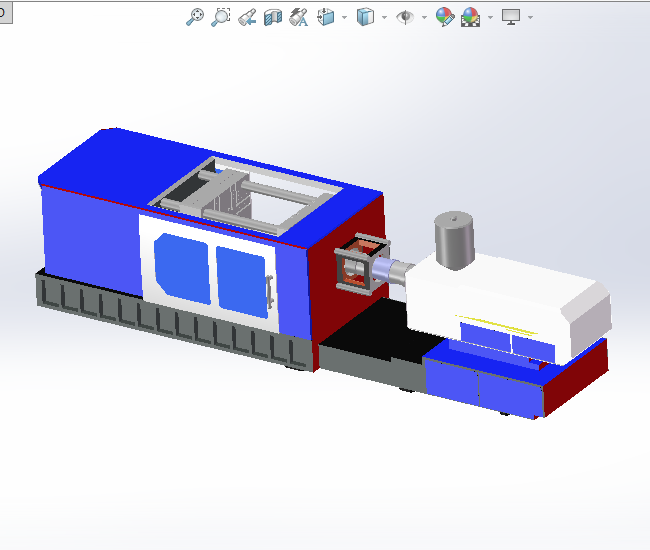Open the Dynamic Annotation Views icon
Screen dimensions: 650x550
[x=298, y=17]
